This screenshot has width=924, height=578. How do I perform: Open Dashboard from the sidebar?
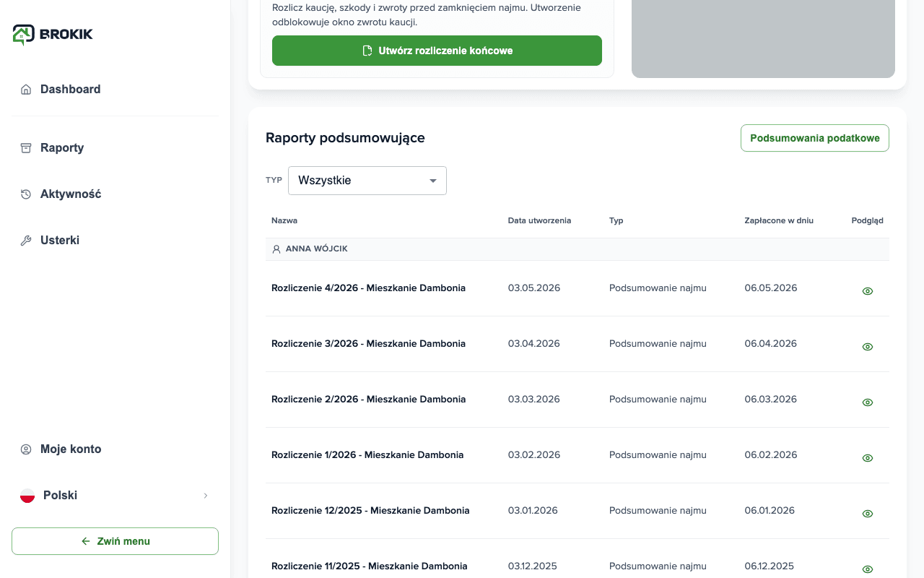click(70, 90)
